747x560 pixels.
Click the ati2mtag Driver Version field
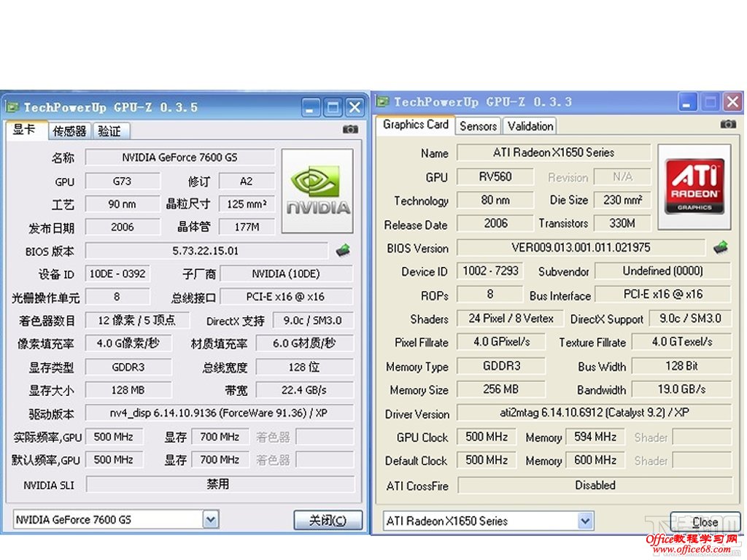click(594, 413)
